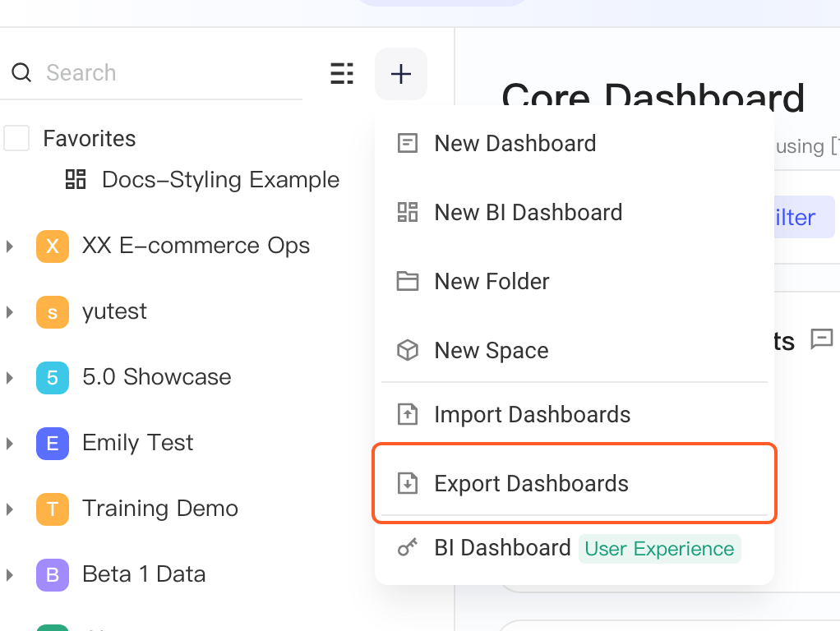Expand the 5.0 Showcase space

click(10, 378)
